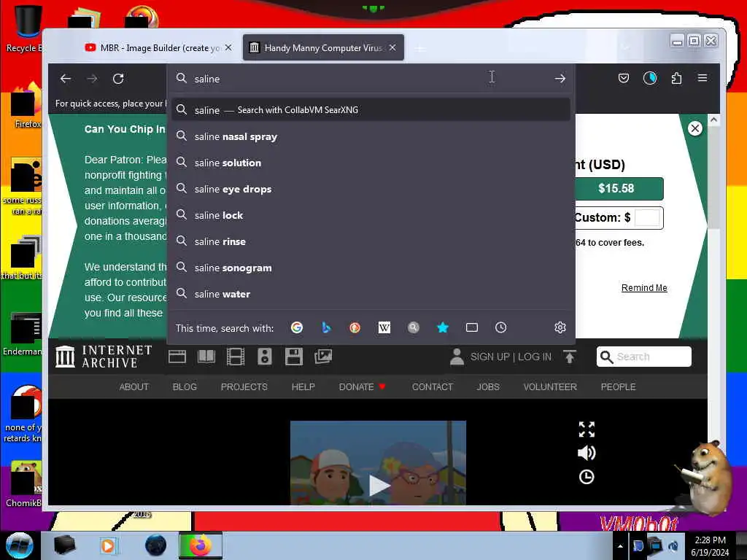This screenshot has height=560, width=747.
Task: Open Windows Media Player taskbar icon
Action: (x=108, y=545)
